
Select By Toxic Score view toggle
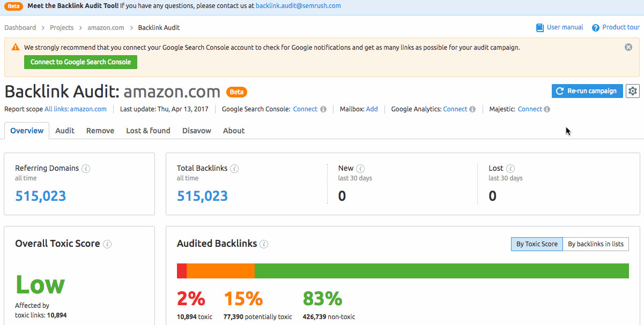coord(537,244)
